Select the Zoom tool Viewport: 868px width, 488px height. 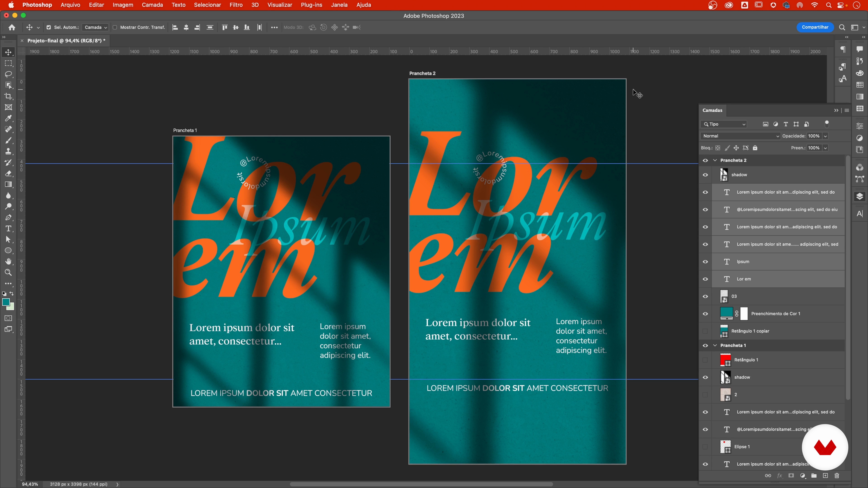pos(8,272)
